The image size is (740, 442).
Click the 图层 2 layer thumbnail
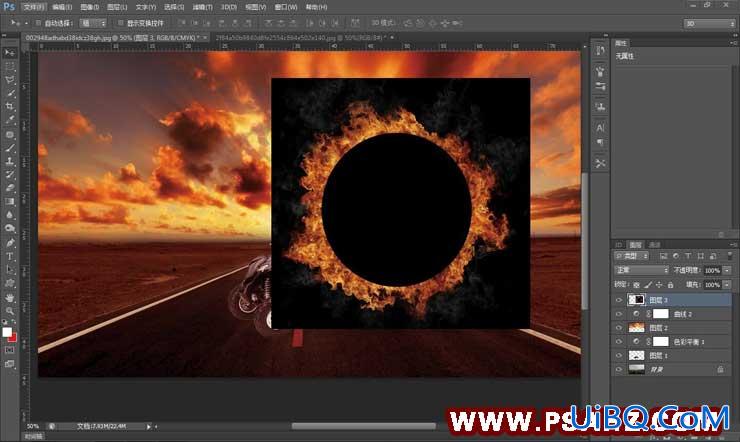[x=637, y=327]
